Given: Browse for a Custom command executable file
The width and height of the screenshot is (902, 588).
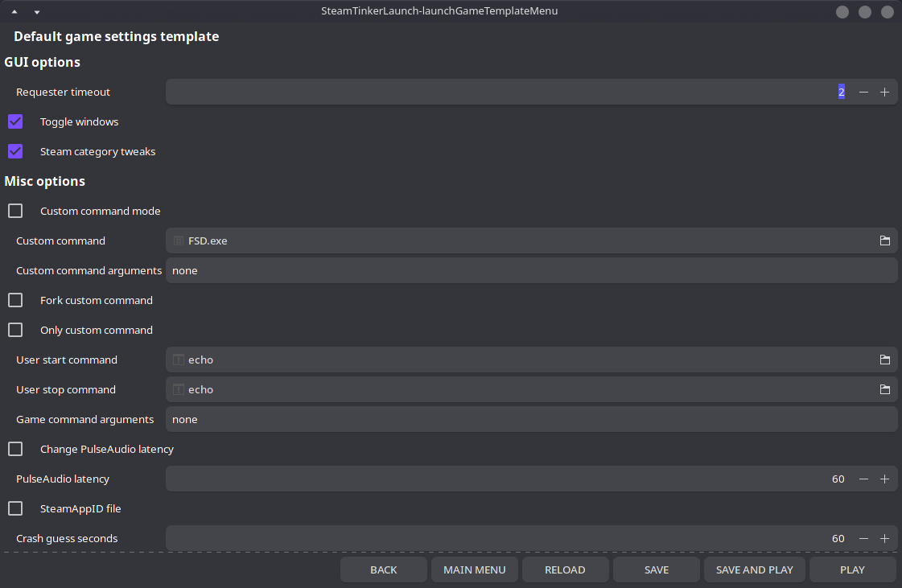Looking at the screenshot, I should point(884,241).
